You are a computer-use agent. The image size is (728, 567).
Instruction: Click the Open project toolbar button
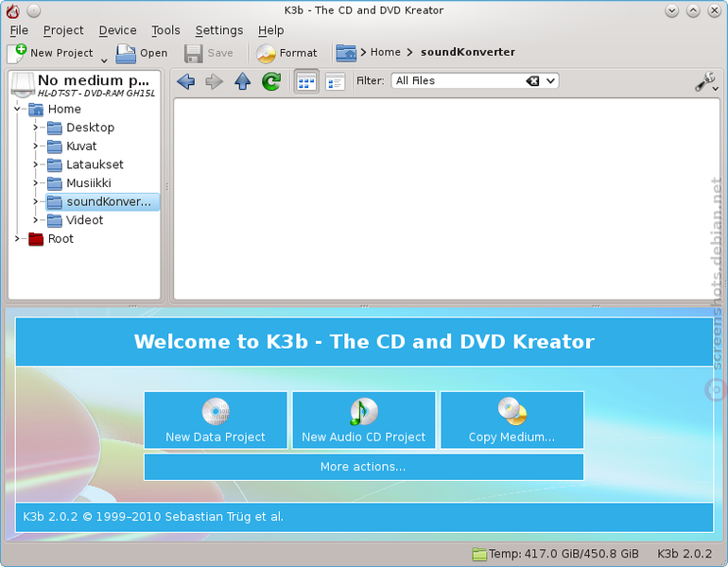pos(142,53)
